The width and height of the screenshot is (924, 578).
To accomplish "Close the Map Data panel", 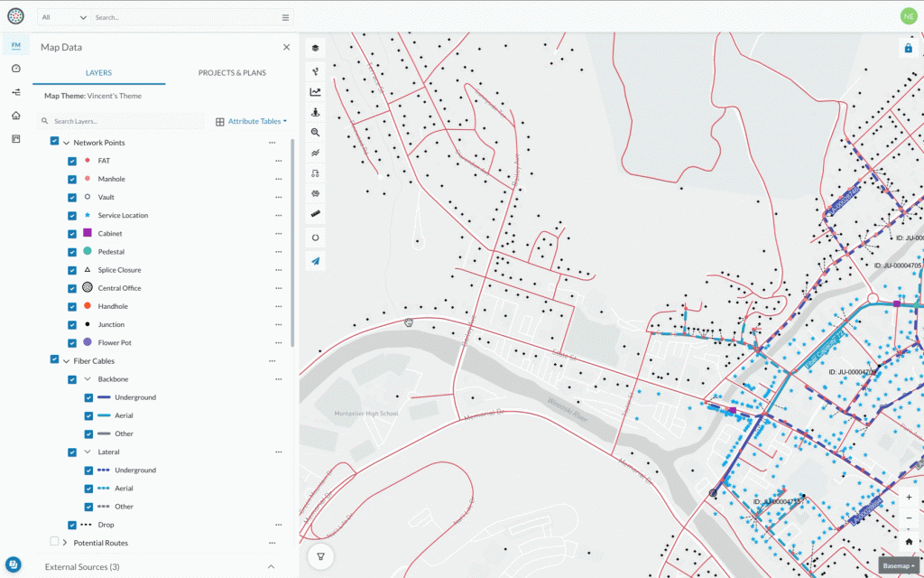I will tap(286, 47).
